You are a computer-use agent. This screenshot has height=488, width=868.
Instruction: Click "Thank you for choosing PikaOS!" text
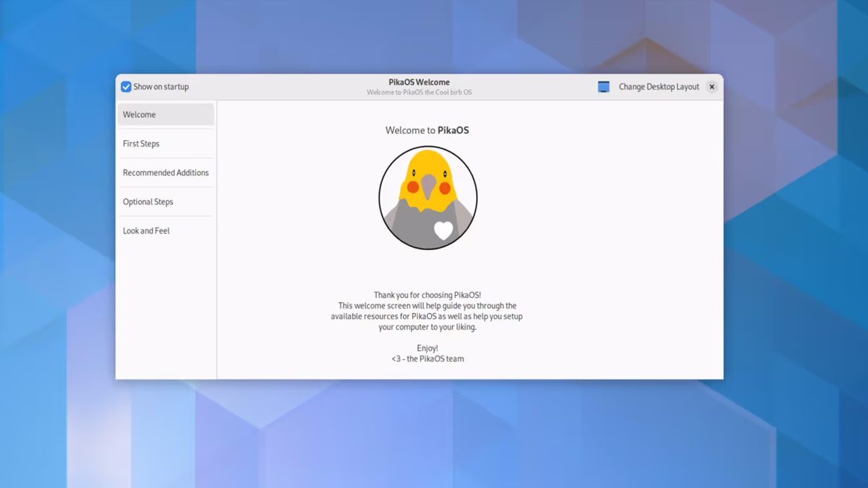427,295
